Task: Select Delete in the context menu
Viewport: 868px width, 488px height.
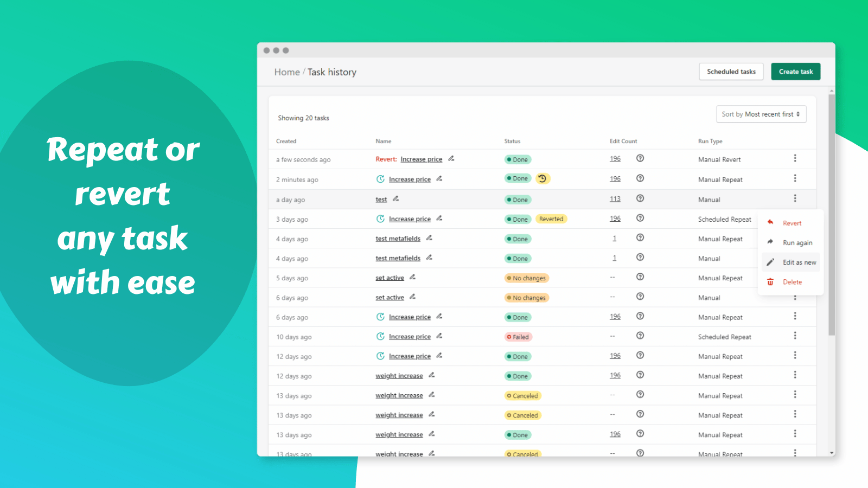Action: [792, 281]
